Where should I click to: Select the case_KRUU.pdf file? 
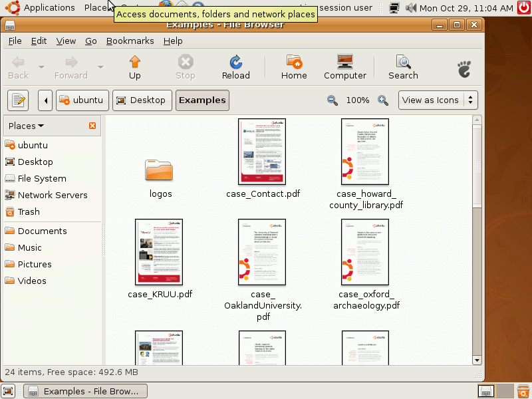pyautogui.click(x=159, y=252)
